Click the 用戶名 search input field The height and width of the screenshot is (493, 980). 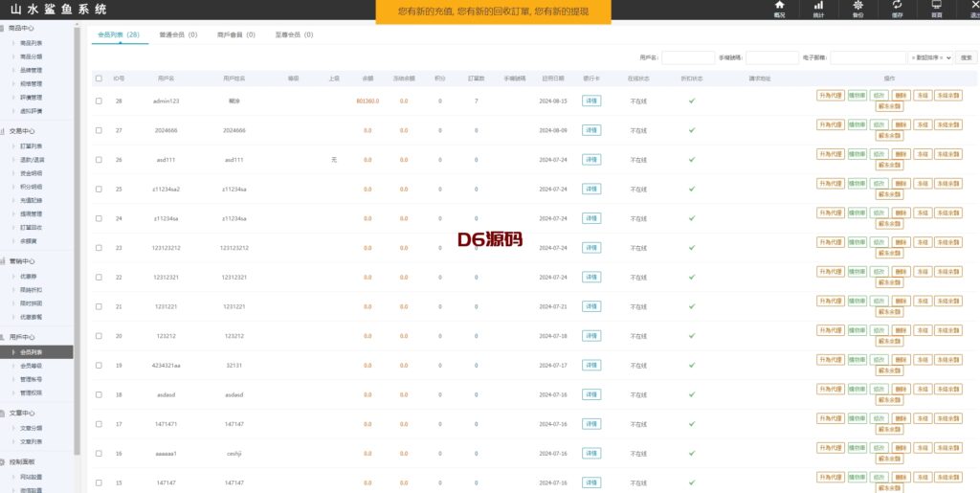point(687,57)
